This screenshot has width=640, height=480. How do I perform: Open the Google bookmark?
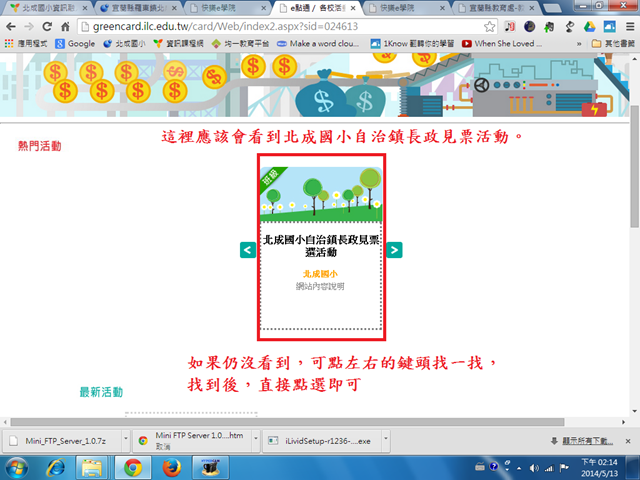pyautogui.click(x=76, y=44)
